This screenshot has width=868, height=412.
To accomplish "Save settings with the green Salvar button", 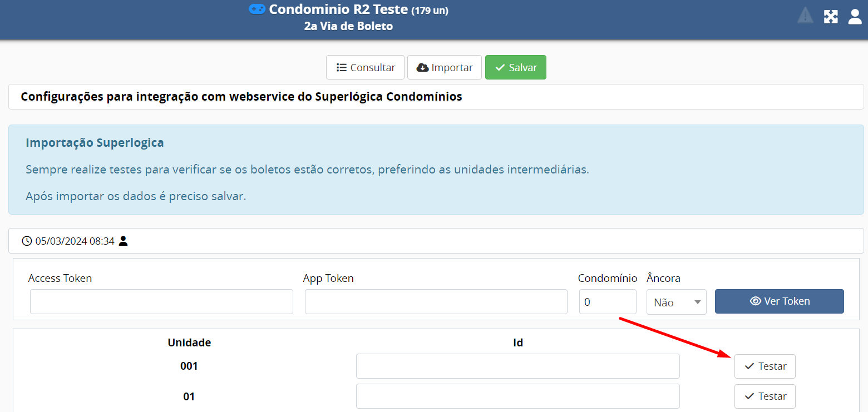I will click(x=516, y=67).
